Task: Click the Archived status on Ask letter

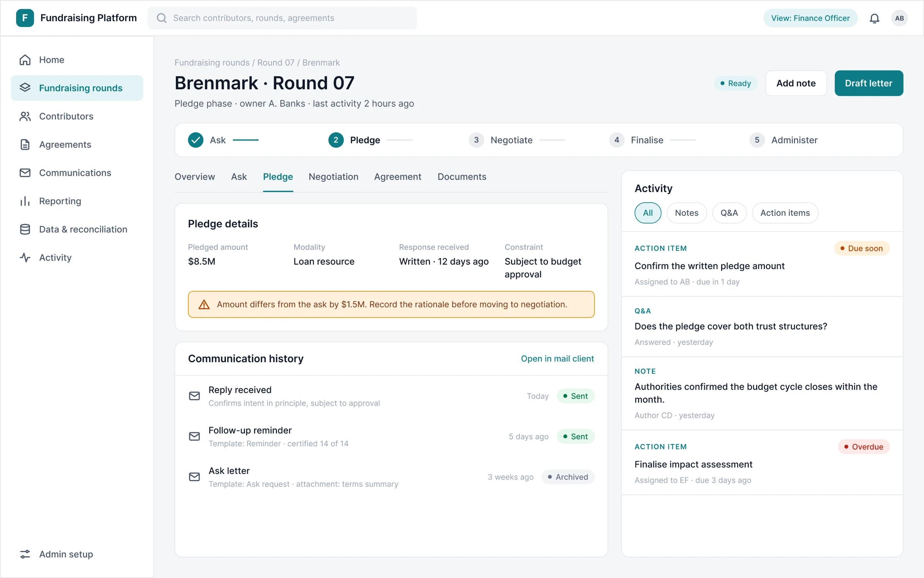Action: (x=568, y=477)
